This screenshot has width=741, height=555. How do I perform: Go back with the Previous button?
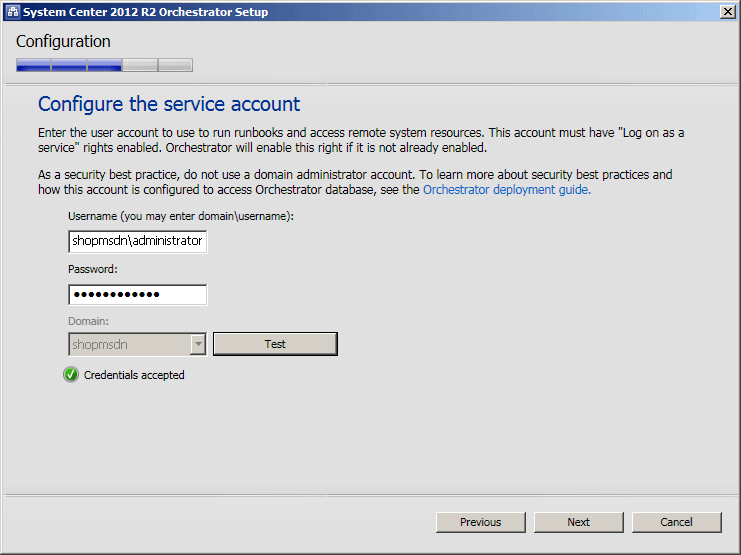pos(480,522)
